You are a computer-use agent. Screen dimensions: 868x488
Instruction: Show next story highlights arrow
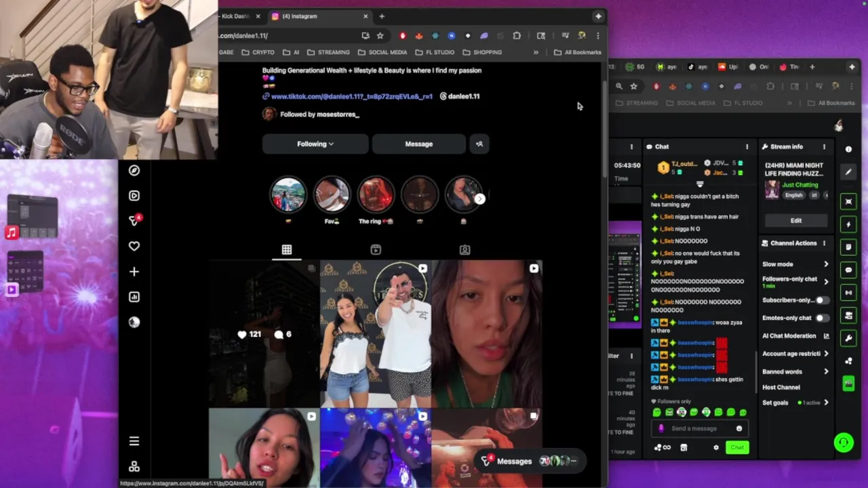pyautogui.click(x=480, y=199)
